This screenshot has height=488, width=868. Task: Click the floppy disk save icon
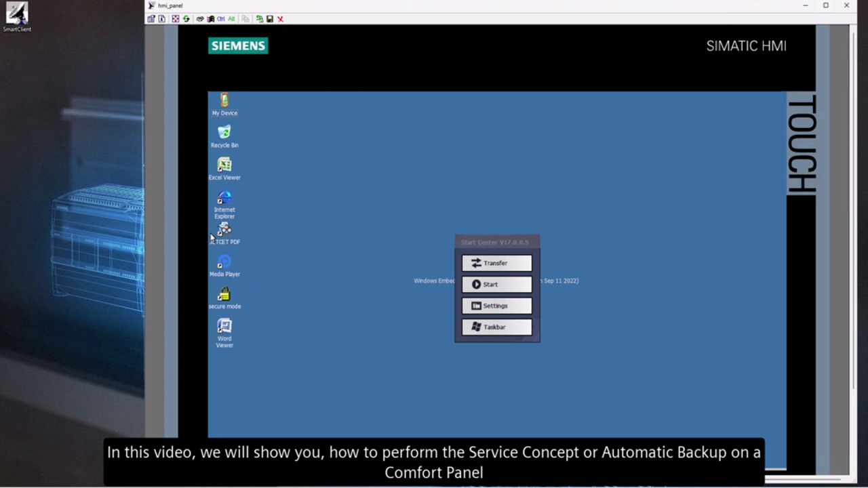tap(270, 19)
